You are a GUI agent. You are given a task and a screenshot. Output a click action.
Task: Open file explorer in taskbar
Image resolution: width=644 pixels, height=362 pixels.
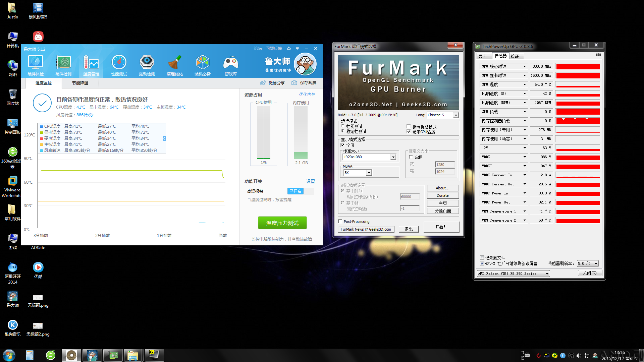click(133, 355)
